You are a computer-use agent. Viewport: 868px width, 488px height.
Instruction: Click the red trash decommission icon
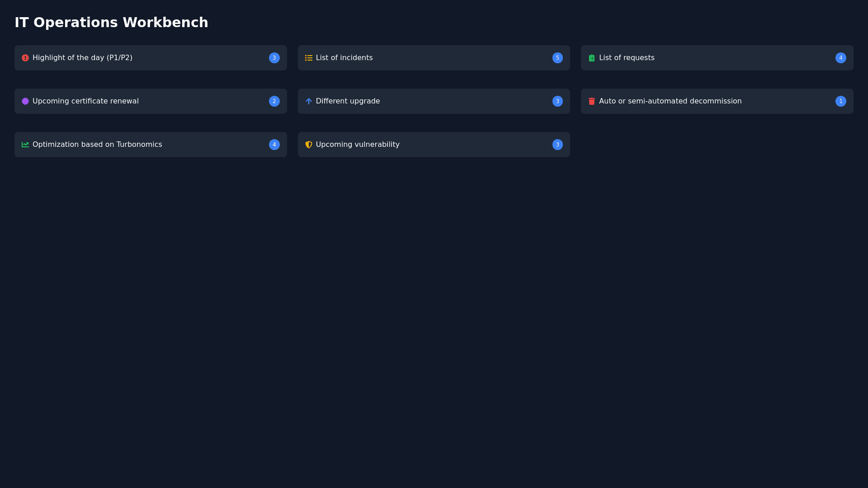click(592, 101)
